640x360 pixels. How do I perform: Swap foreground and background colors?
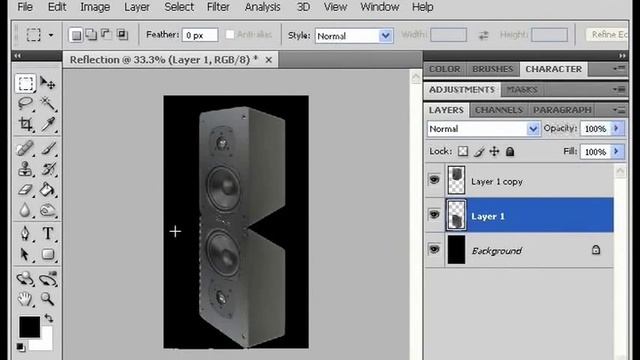click(49, 318)
